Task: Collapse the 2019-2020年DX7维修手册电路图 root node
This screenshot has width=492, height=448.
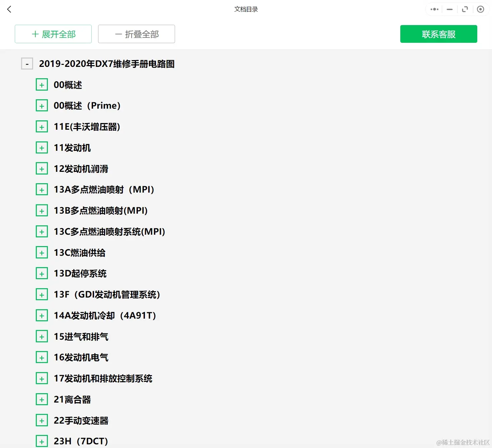Action: pos(27,64)
